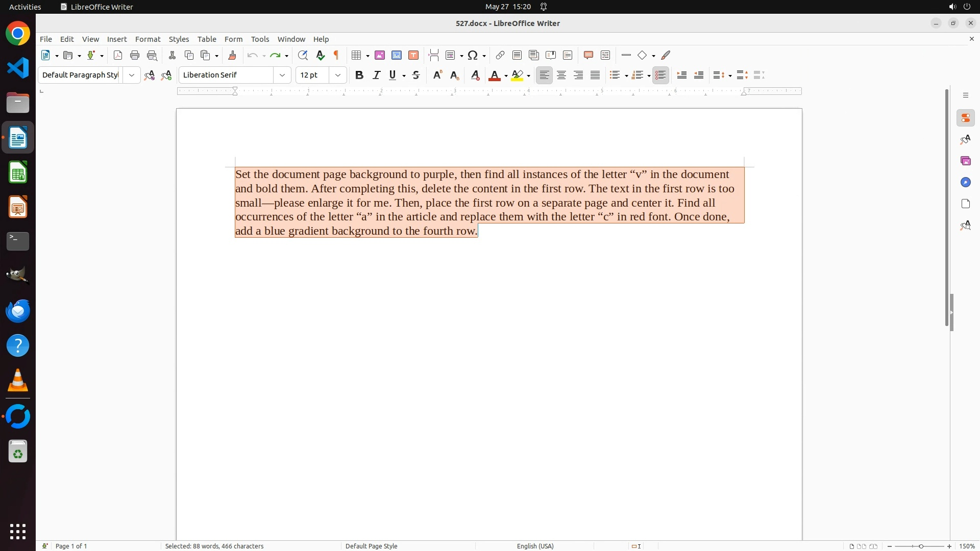The image size is (980, 551).
Task: Open the Format menu
Action: pos(148,39)
